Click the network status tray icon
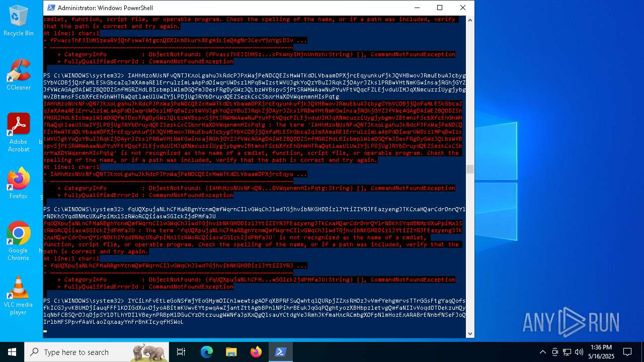644x362 pixels. 567,352
